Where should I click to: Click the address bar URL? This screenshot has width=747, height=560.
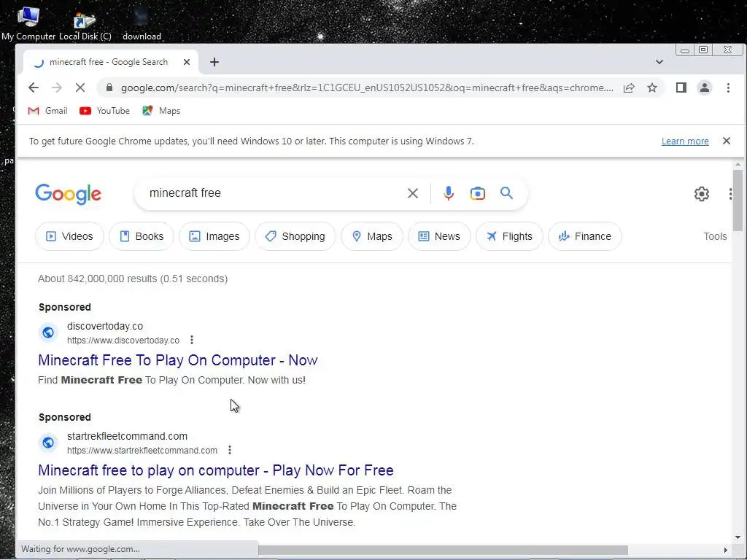pos(367,87)
